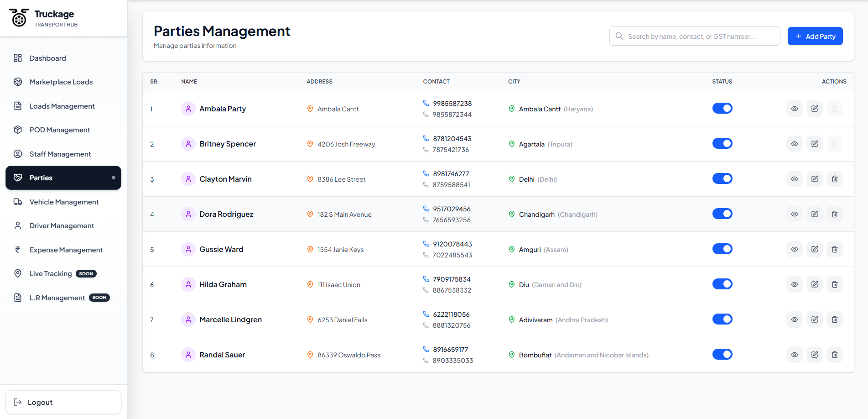Screen dimensions: 868x419
Task: Edit the Clayton Marvin entry
Action: pyautogui.click(x=814, y=179)
